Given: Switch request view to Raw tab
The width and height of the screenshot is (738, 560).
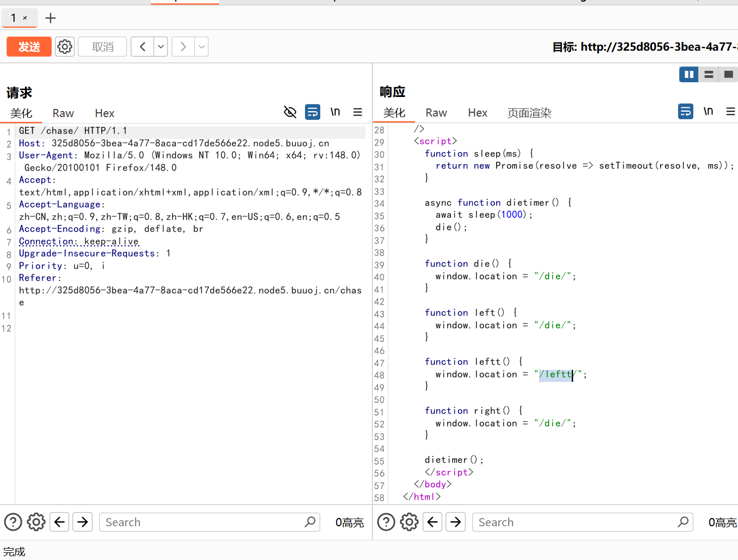Looking at the screenshot, I should tap(63, 113).
